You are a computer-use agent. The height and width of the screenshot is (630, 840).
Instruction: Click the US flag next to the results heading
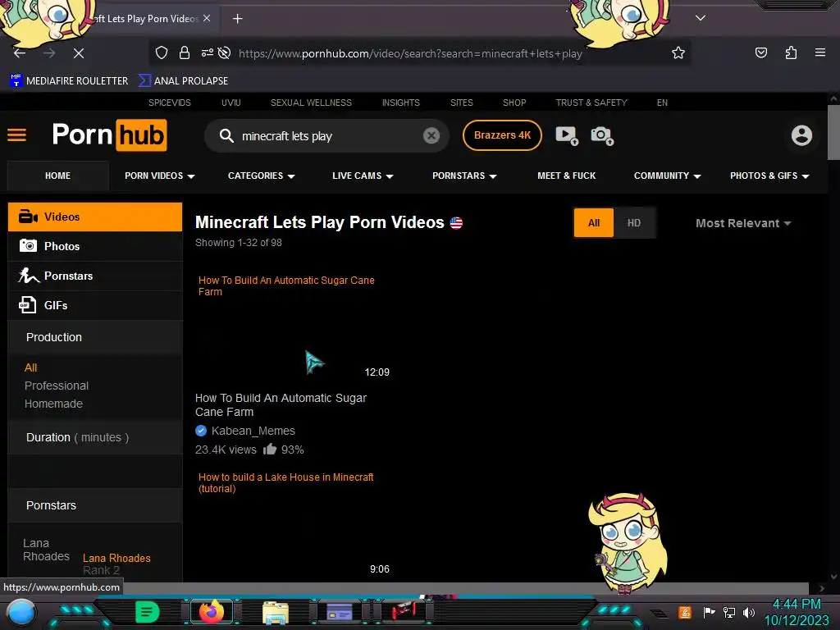coord(456,223)
